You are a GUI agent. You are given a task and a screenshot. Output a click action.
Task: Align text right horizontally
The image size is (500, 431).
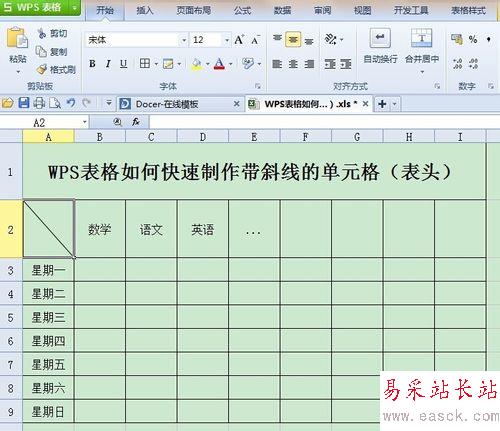coord(309,64)
